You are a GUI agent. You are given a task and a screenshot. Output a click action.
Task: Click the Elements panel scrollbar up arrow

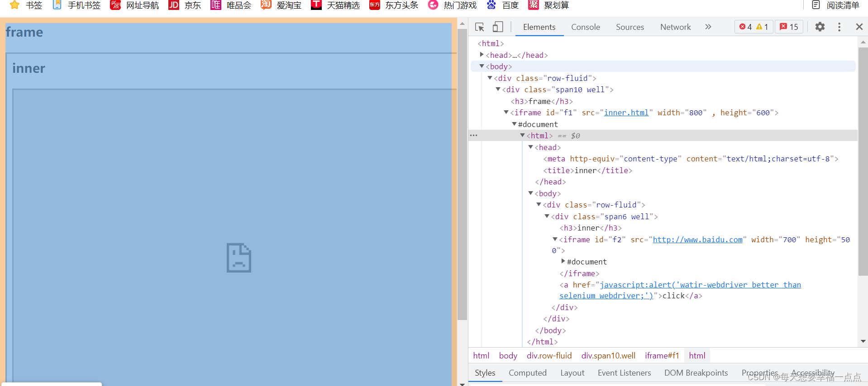pyautogui.click(x=863, y=42)
